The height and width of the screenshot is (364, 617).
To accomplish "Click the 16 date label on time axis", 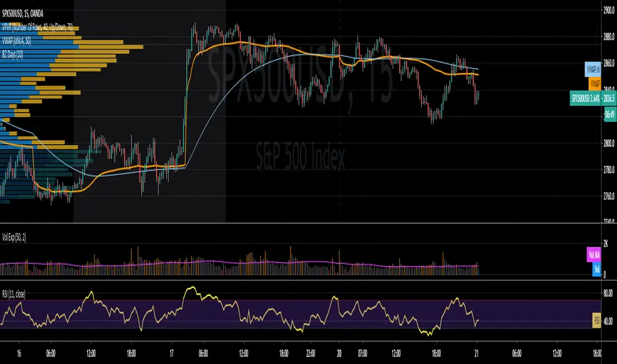I will [x=19, y=353].
